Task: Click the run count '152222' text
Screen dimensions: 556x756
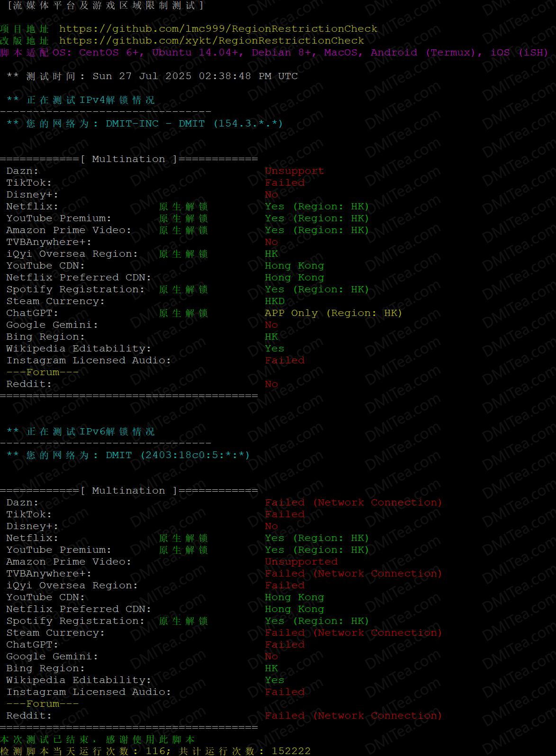Action: [291, 751]
